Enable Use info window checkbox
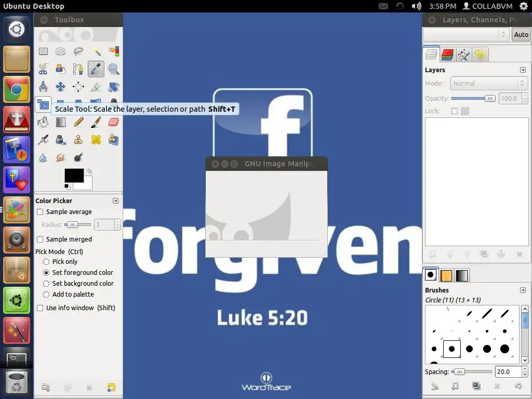 click(x=40, y=308)
